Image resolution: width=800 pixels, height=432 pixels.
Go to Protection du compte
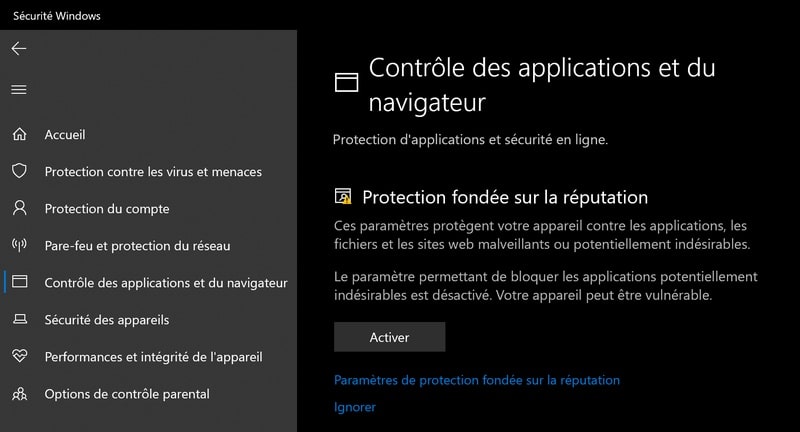[x=107, y=208]
